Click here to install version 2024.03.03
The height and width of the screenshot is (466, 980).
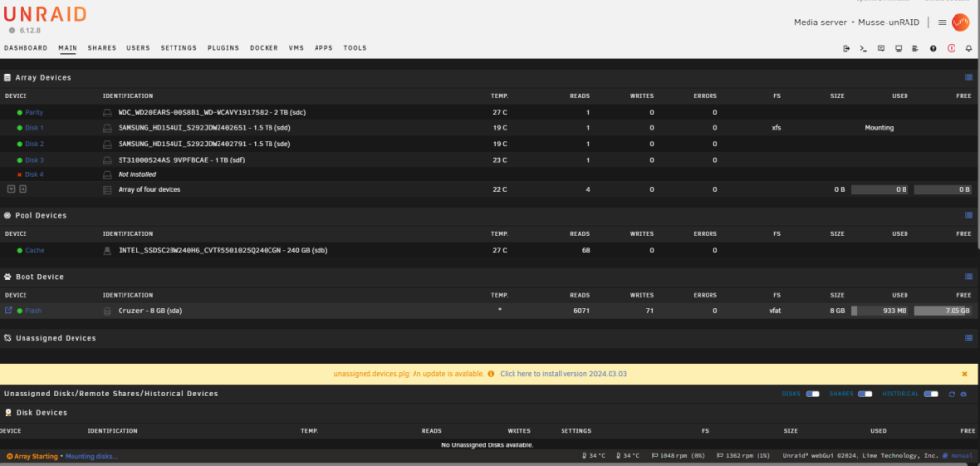tap(563, 374)
